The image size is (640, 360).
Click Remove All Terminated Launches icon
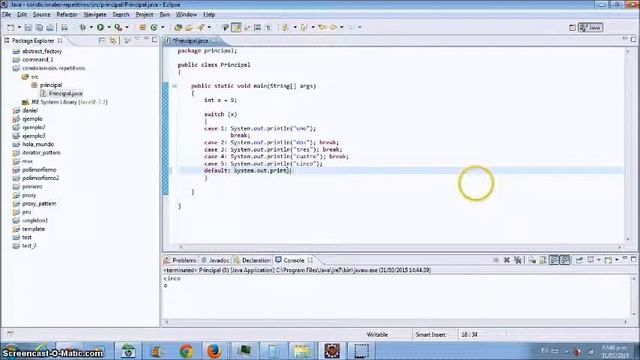click(x=518, y=260)
